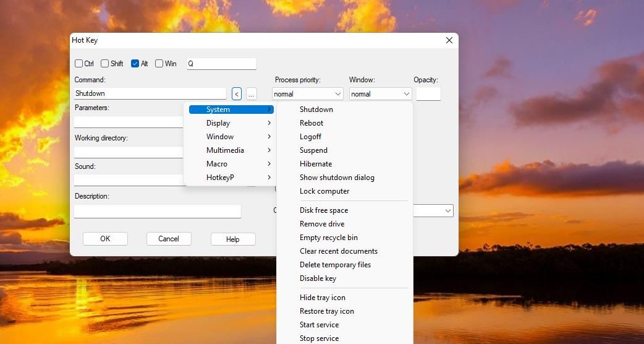Choose Hibernate in the System submenu
Viewport: 644px width, 344px height.
click(316, 164)
